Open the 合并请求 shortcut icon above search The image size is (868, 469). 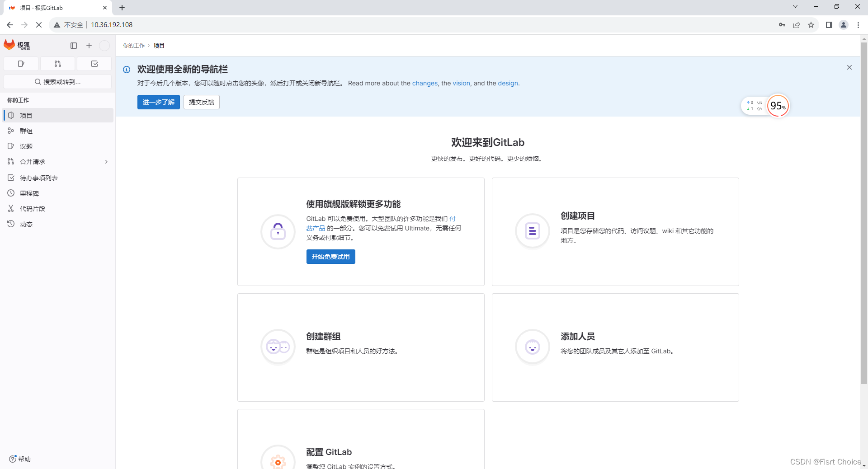pos(57,64)
